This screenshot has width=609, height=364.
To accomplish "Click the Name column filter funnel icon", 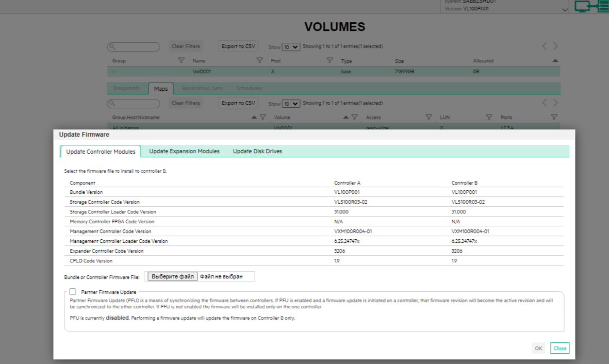I will tap(259, 60).
